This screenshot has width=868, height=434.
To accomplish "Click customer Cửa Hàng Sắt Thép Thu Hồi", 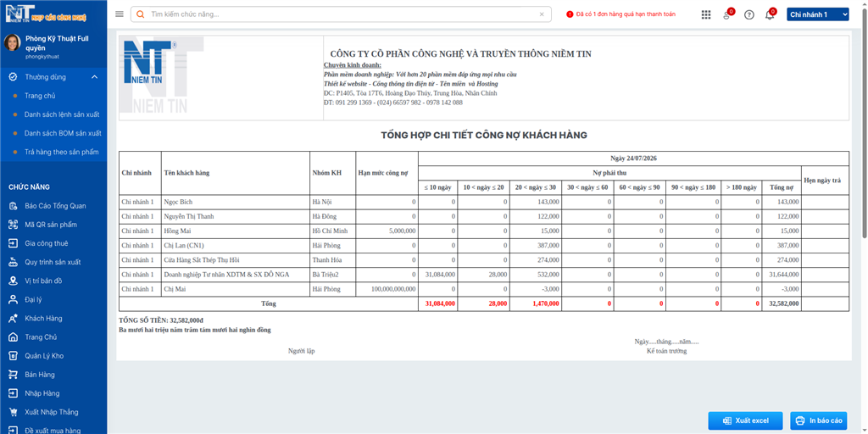I will [x=202, y=259].
